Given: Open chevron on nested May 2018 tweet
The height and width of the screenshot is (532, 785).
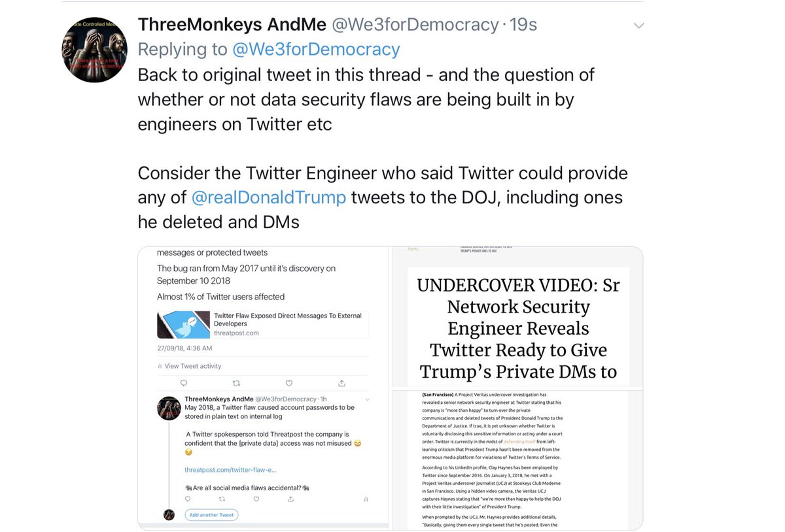Looking at the screenshot, I should tap(368, 399).
